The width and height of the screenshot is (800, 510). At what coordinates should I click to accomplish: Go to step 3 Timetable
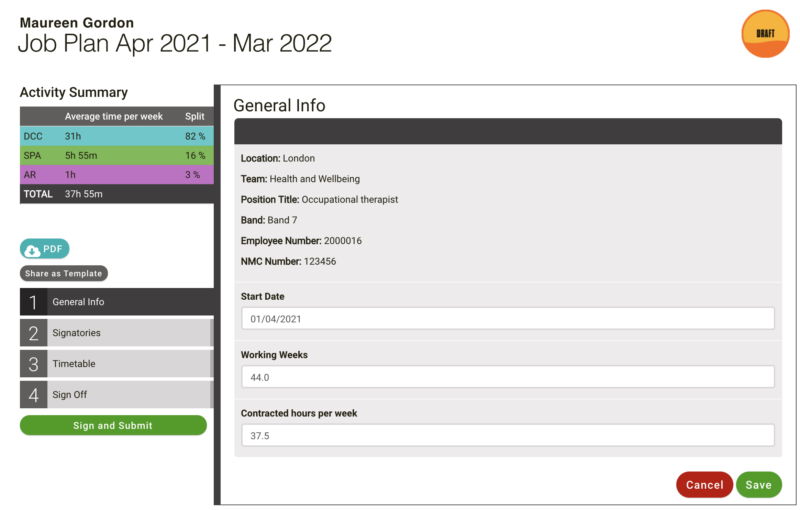coord(116,364)
